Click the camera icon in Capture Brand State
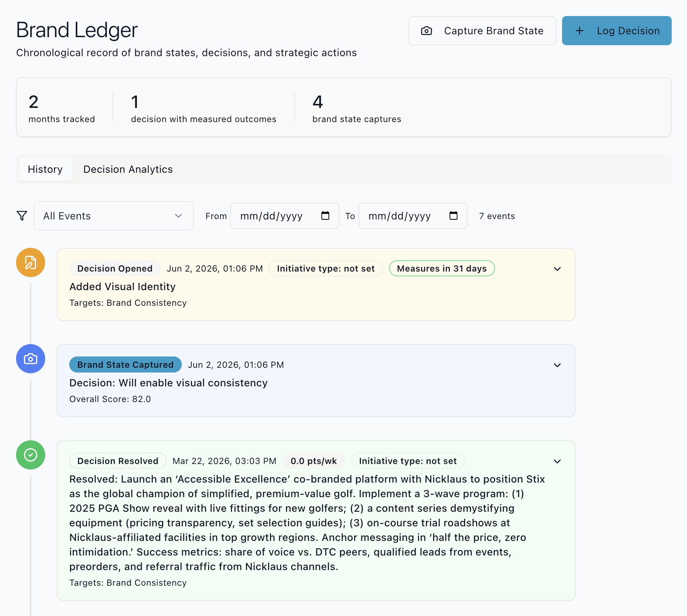 427,31
